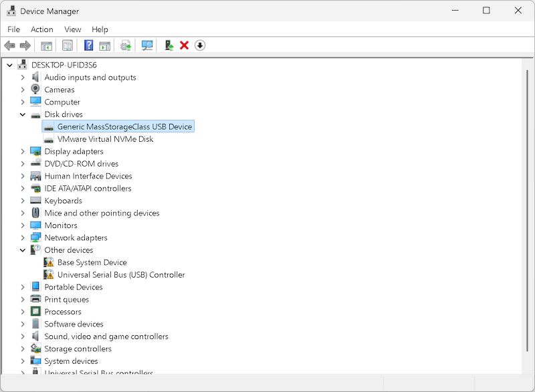The height and width of the screenshot is (392, 535).
Task: Expand the Universal Serial Bus controllers category
Action: pyautogui.click(x=23, y=373)
